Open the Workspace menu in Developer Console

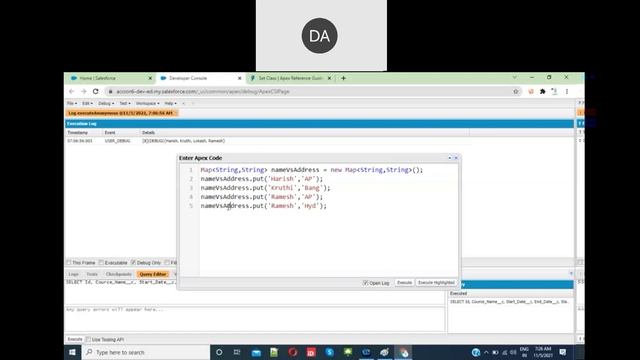point(147,103)
